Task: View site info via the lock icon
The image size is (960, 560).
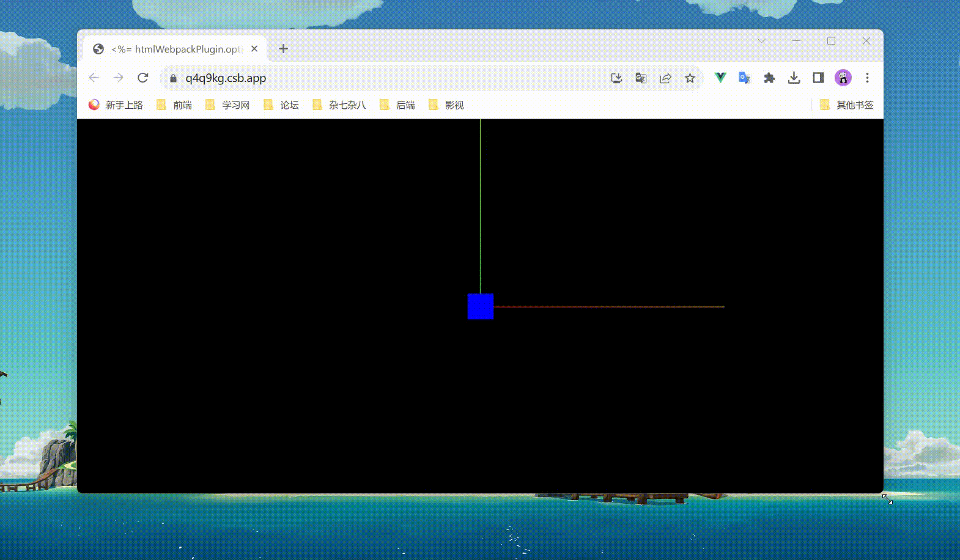Action: (x=173, y=78)
